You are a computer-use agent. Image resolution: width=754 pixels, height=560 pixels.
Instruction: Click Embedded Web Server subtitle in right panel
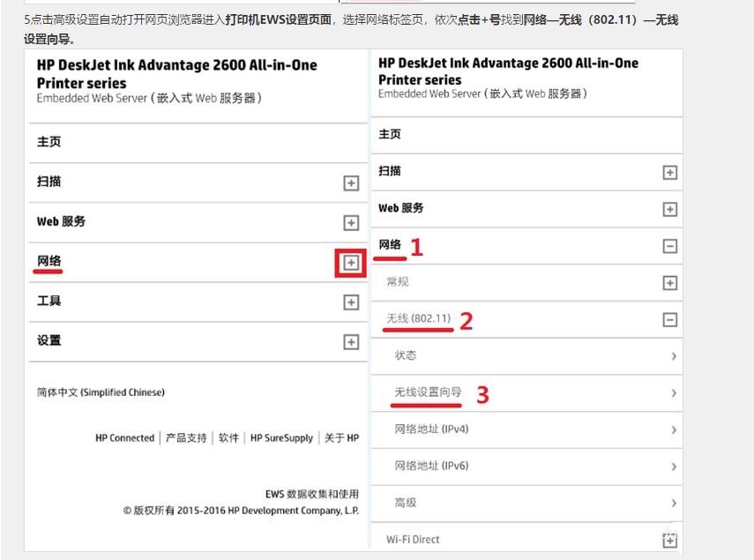(482, 93)
